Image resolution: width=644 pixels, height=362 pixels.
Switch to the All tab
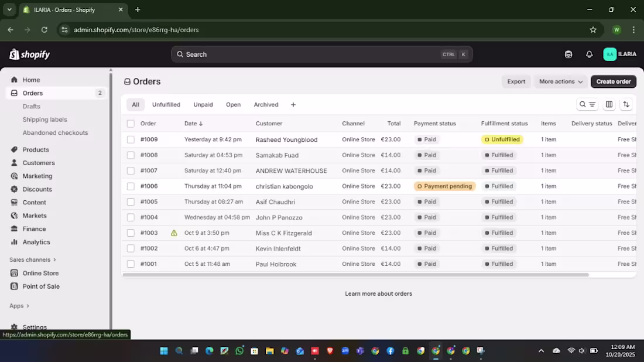tap(136, 104)
